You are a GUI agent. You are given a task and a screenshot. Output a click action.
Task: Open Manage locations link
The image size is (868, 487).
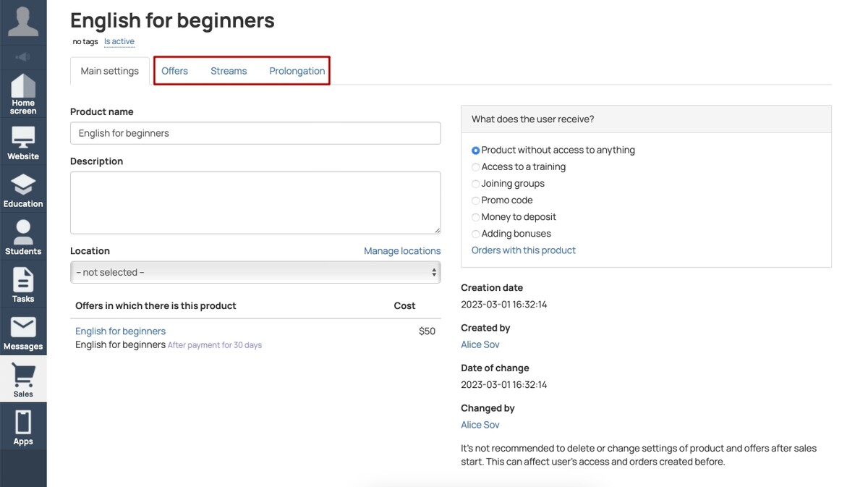coord(402,251)
